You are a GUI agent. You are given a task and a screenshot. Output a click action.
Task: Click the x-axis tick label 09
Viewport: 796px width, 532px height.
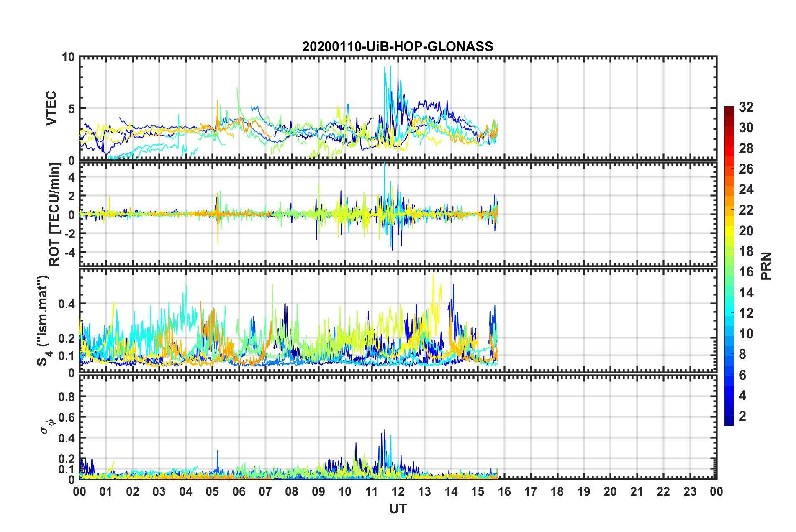click(x=318, y=491)
